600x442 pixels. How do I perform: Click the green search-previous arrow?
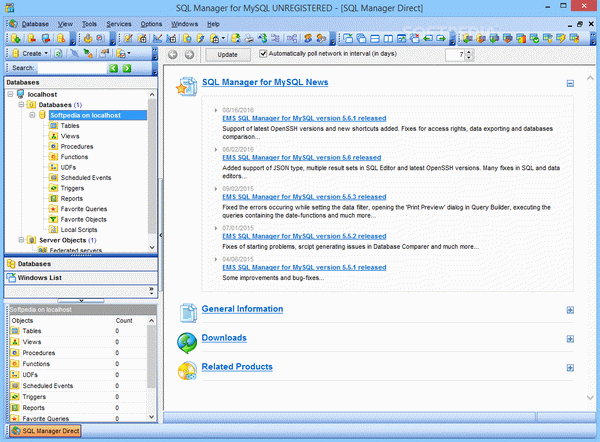pos(114,68)
